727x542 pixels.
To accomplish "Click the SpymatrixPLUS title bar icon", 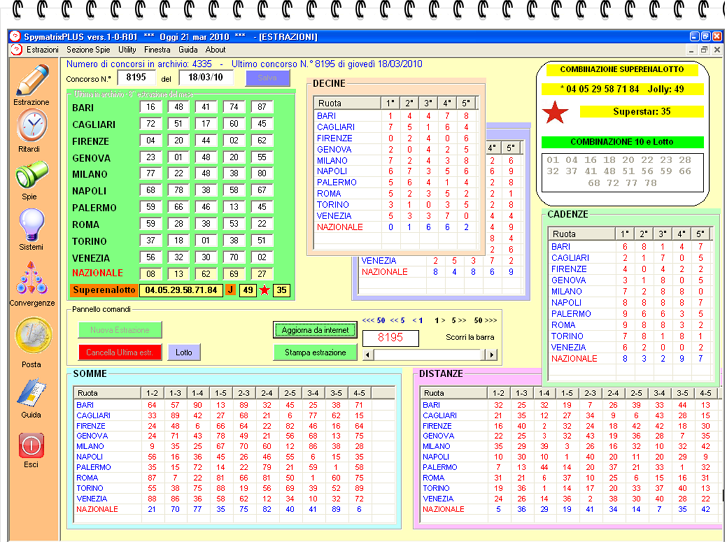I will 15,37.
